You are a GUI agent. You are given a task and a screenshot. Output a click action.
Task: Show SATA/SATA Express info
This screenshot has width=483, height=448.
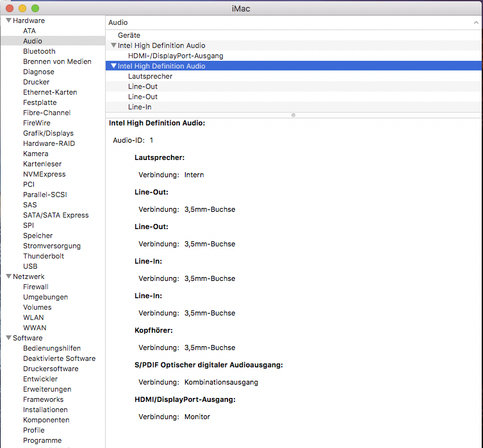pos(56,215)
